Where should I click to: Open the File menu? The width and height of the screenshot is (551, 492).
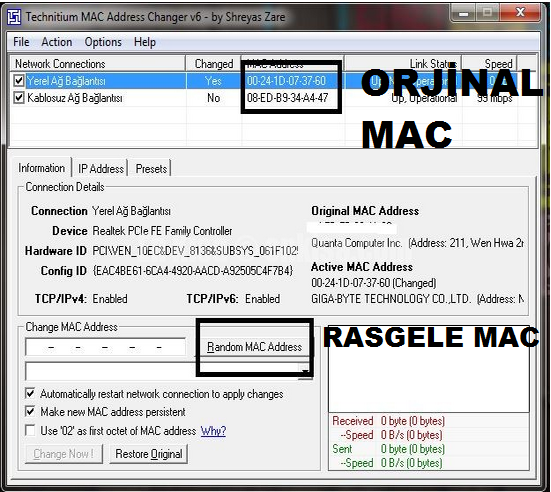pyautogui.click(x=21, y=42)
